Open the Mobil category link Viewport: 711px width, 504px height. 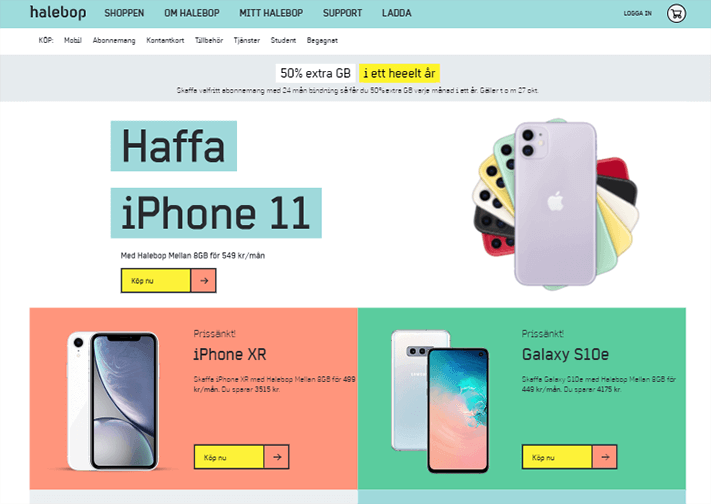pyautogui.click(x=73, y=40)
